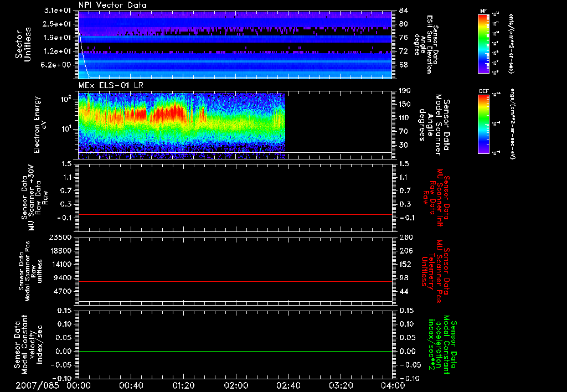Select the NPI Vector Data panel title
This screenshot has width=567, height=392.
(x=112, y=5)
